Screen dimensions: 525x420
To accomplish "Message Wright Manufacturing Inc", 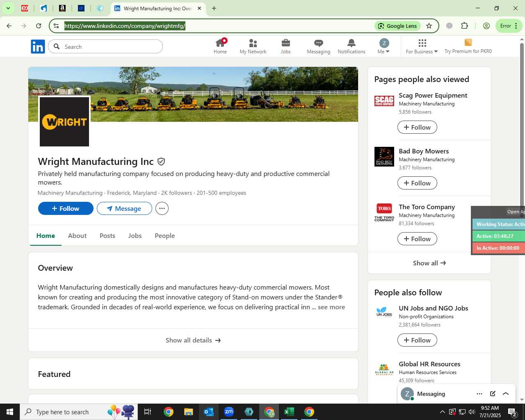I will coord(124,208).
